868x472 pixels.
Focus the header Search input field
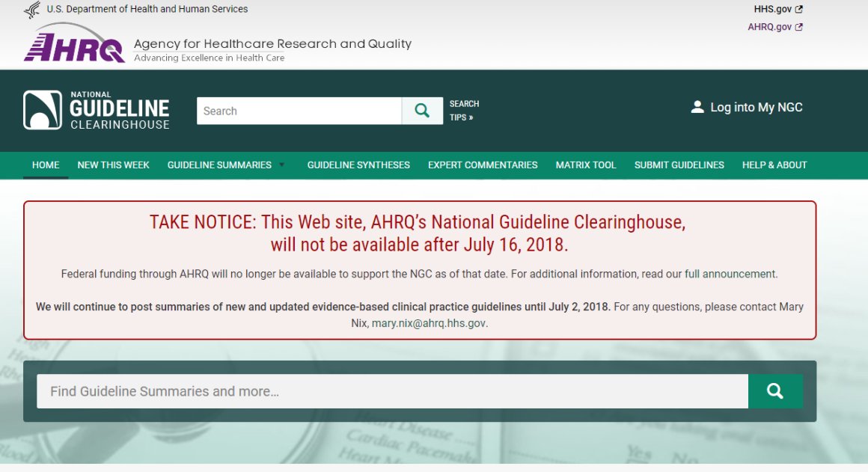[299, 111]
